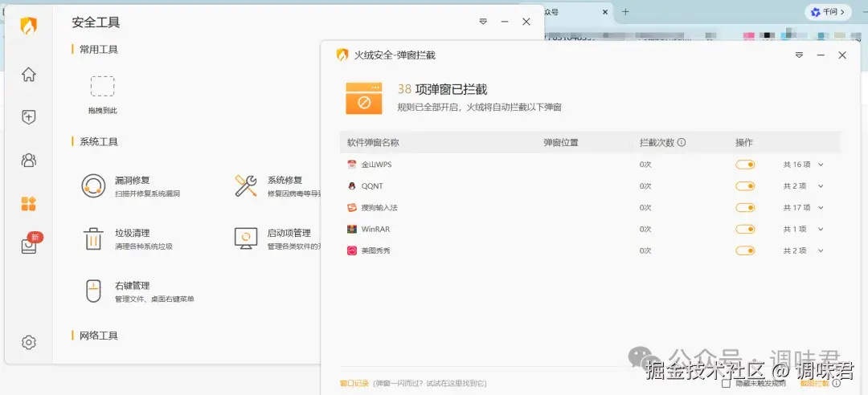Click the 拦截次数 column header

(657, 142)
